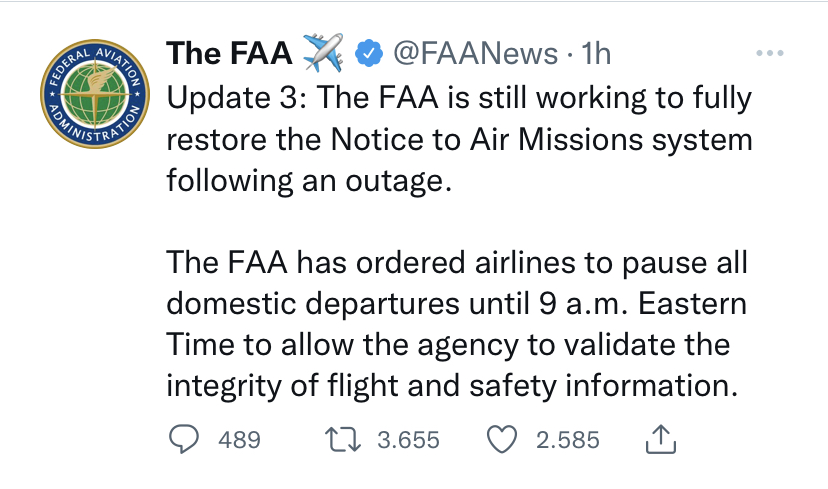828x489 pixels.
Task: Click the 2.585 likes count
Action: point(568,440)
